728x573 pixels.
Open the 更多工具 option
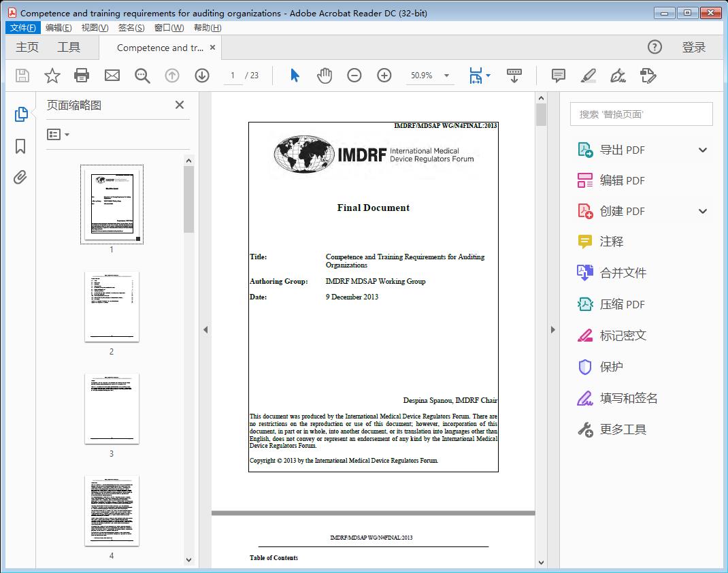612,429
